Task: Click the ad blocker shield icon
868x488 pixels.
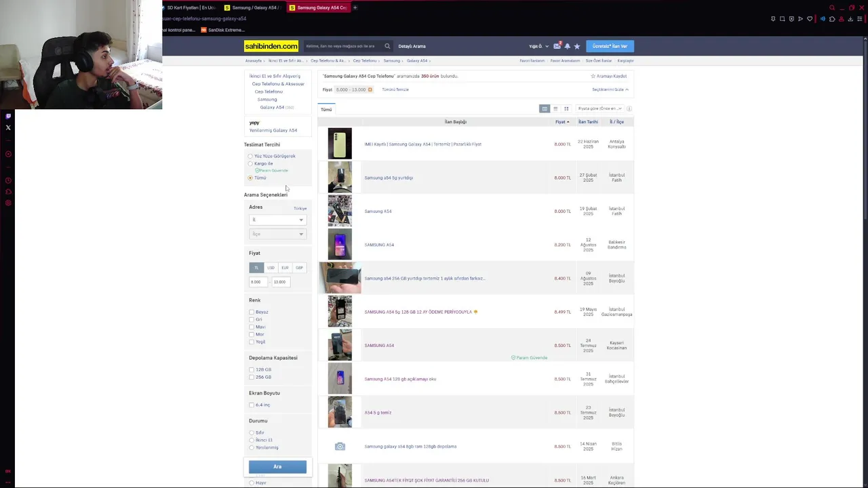Action: coord(791,19)
